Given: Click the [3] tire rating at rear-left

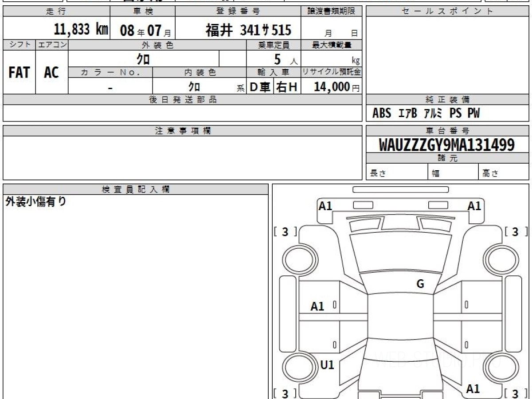Looking at the screenshot, I should [x=286, y=393].
